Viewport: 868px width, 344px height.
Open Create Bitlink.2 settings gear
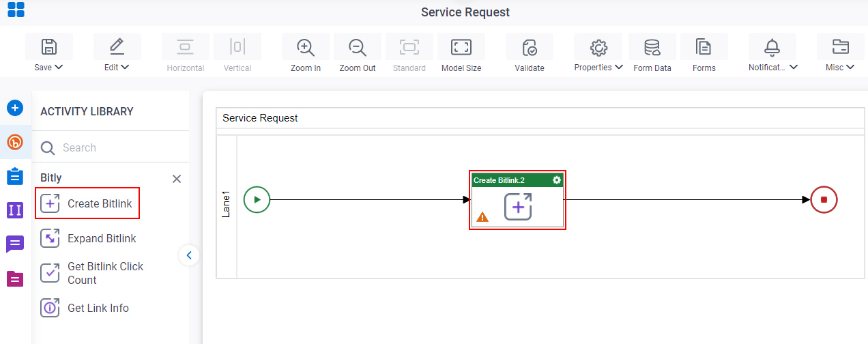point(557,180)
